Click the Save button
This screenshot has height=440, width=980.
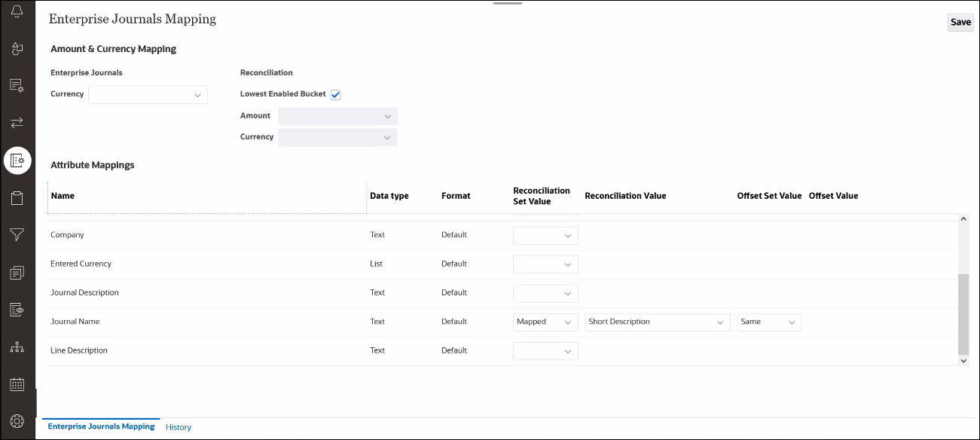[x=960, y=22]
